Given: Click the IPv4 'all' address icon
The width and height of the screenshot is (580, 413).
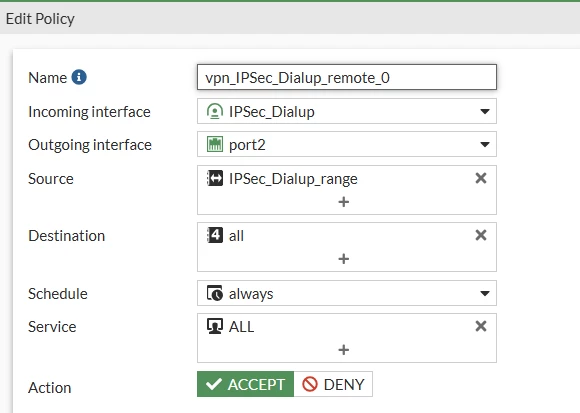Looking at the screenshot, I should click(x=215, y=235).
